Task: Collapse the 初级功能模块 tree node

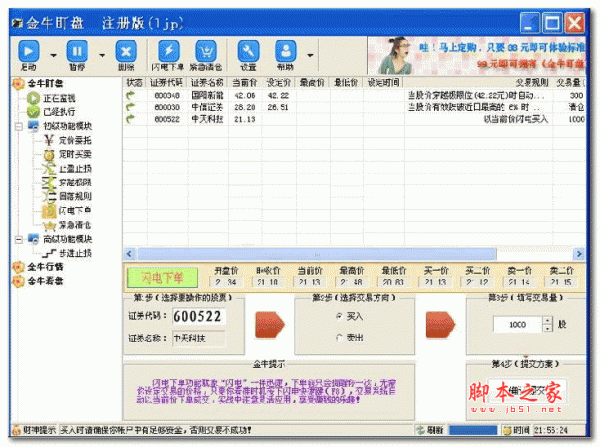Action: (x=19, y=126)
